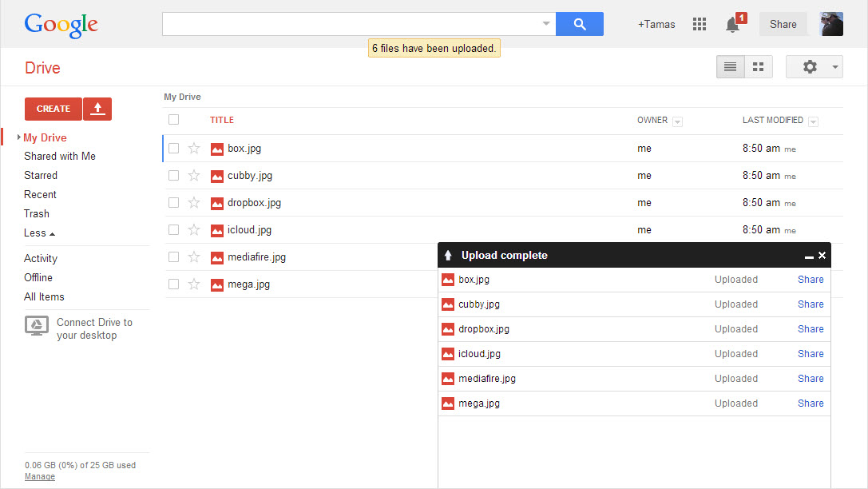868x489 pixels.
Task: Open the Activity section
Action: pos(41,259)
